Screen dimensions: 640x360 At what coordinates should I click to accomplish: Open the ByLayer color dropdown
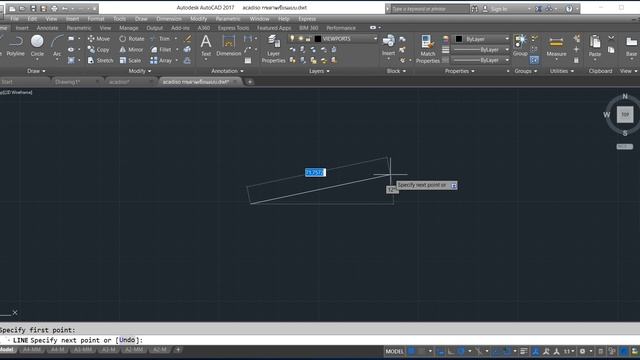tap(507, 39)
